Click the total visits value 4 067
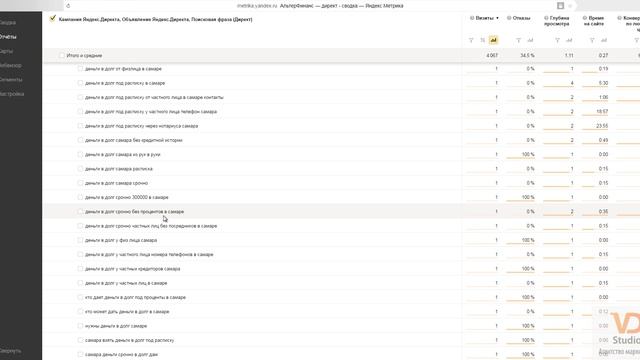 (492, 55)
